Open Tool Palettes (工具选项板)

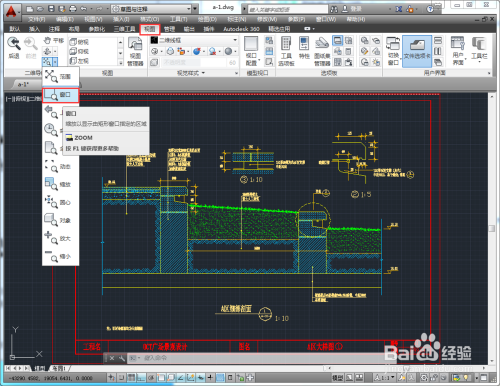pos(286,51)
